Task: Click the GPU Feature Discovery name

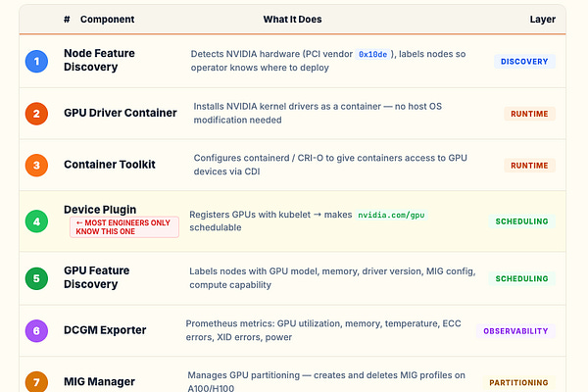Action: click(97, 277)
